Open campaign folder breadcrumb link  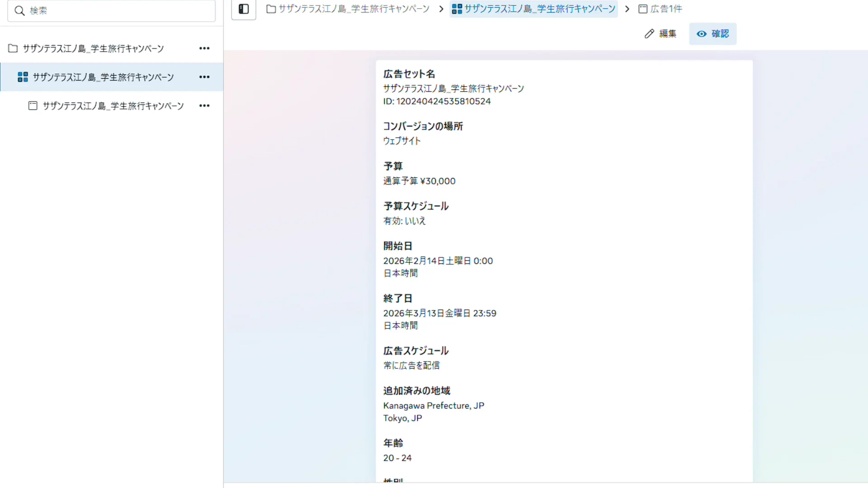click(348, 9)
